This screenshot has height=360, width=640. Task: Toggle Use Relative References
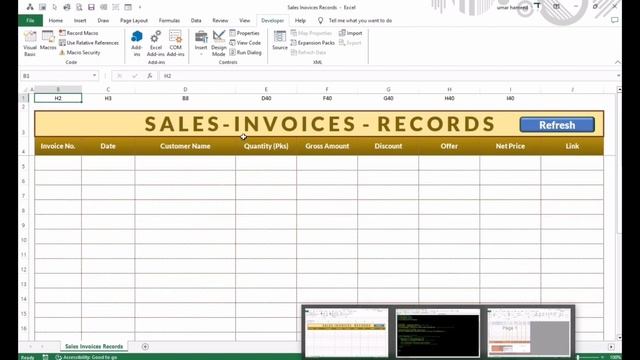(x=89, y=43)
